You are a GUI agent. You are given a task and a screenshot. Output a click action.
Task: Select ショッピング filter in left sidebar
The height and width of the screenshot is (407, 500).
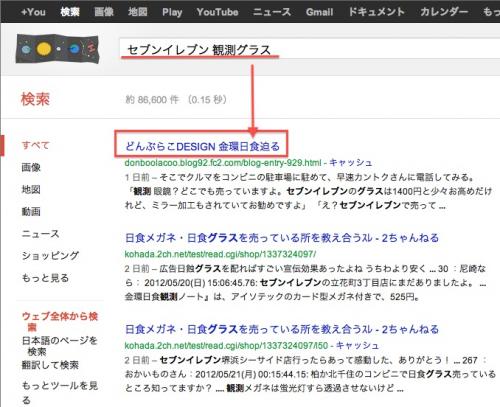pyautogui.click(x=50, y=256)
